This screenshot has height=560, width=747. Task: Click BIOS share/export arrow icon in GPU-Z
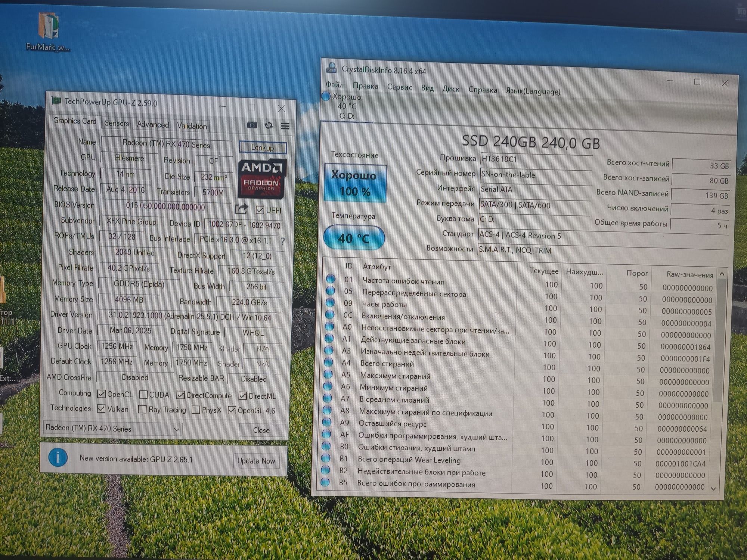[x=241, y=209]
